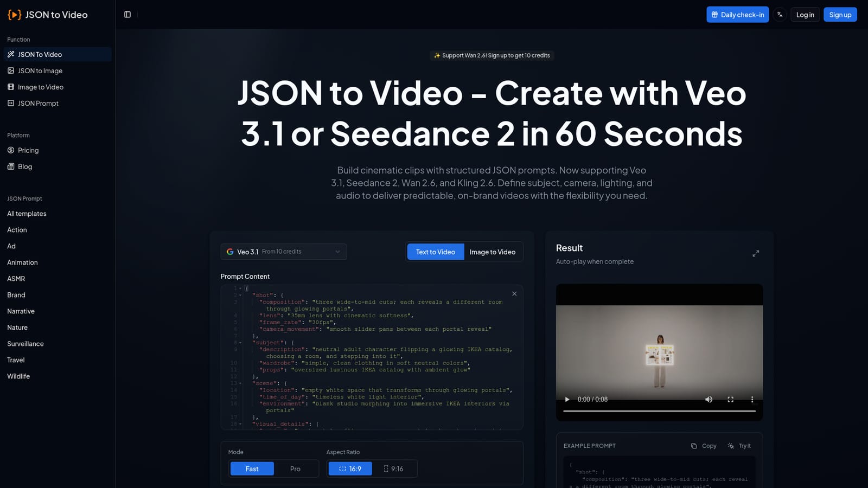
Task: Open JSON to Image function
Action: pyautogui.click(x=58, y=70)
